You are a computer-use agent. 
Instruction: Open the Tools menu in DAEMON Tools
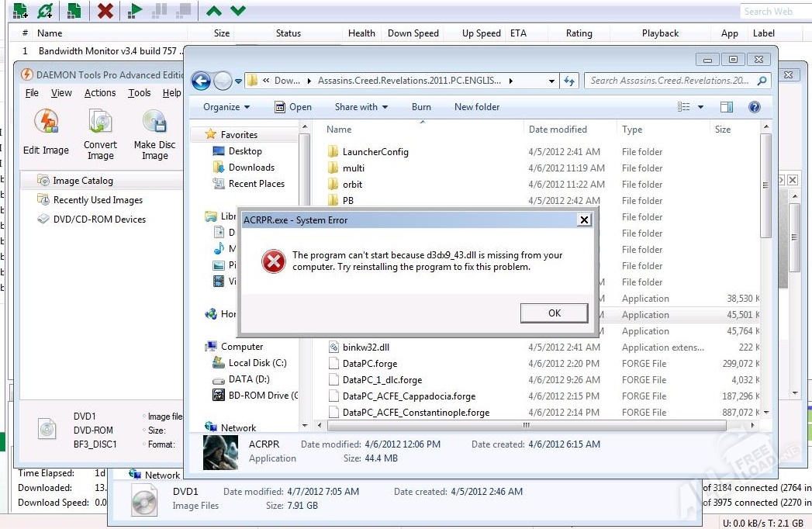pos(140,93)
